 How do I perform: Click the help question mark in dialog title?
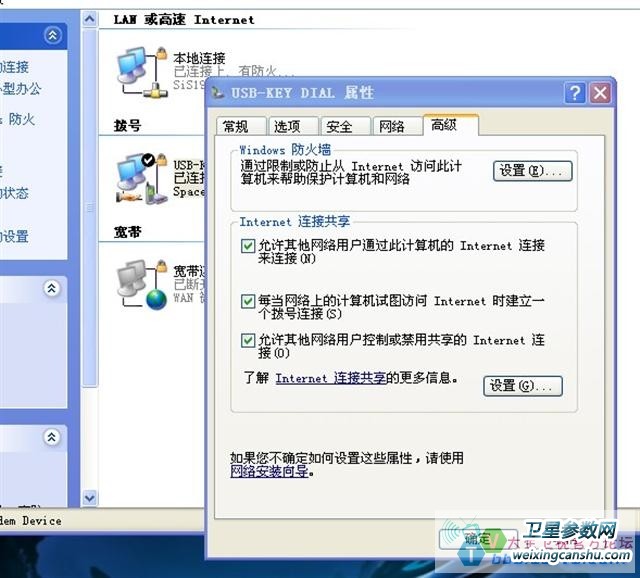pos(575,93)
